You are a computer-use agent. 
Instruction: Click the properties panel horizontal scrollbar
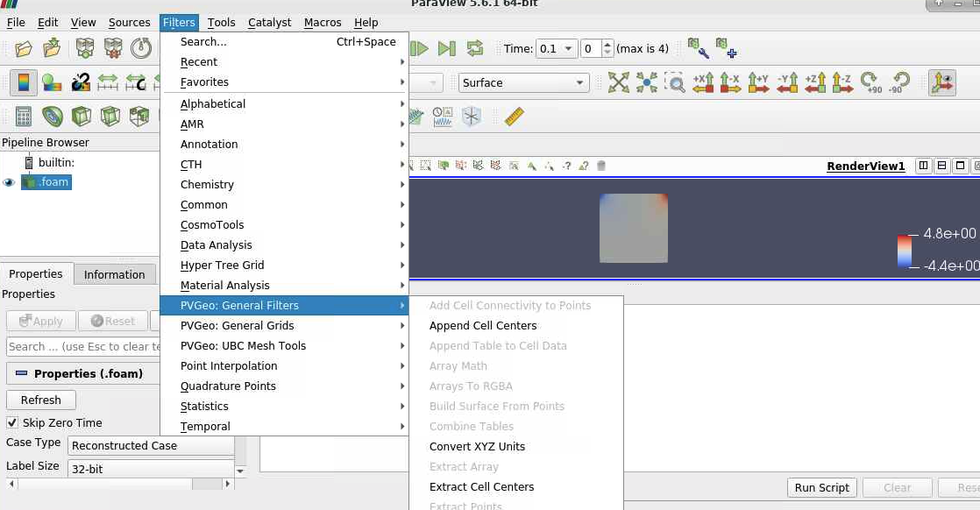[121, 484]
